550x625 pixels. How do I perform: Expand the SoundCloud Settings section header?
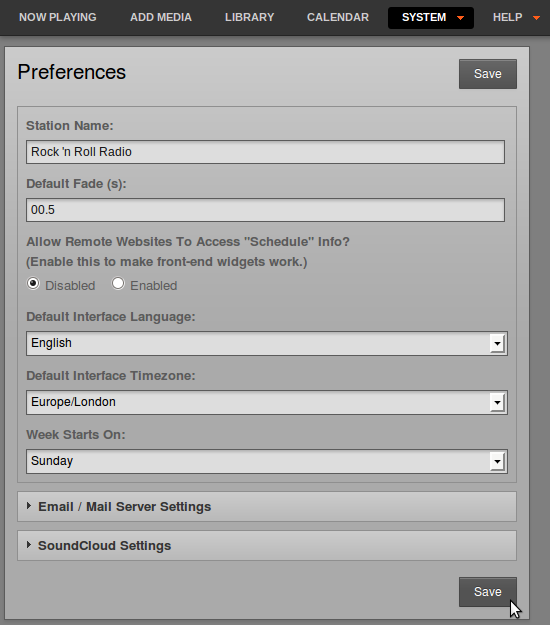click(267, 545)
